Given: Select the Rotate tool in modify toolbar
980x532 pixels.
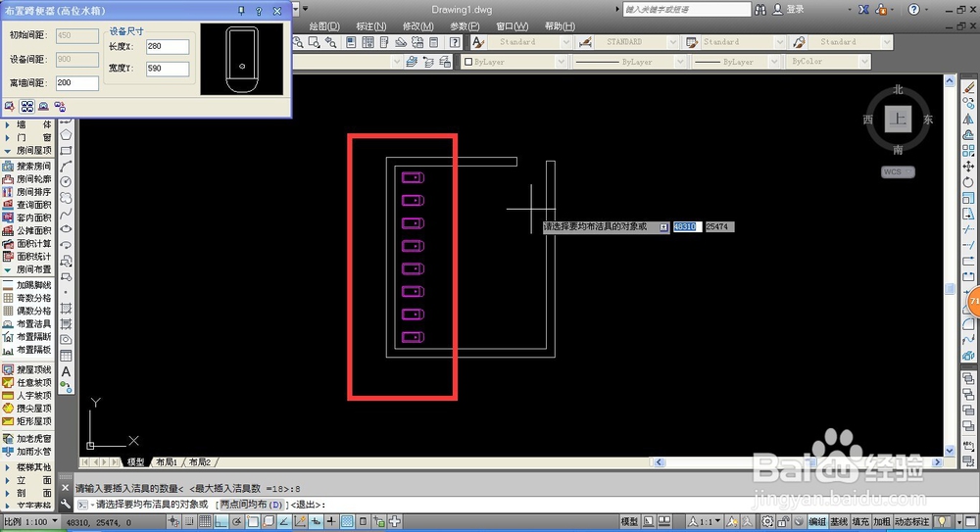Looking at the screenshot, I should tap(968, 182).
